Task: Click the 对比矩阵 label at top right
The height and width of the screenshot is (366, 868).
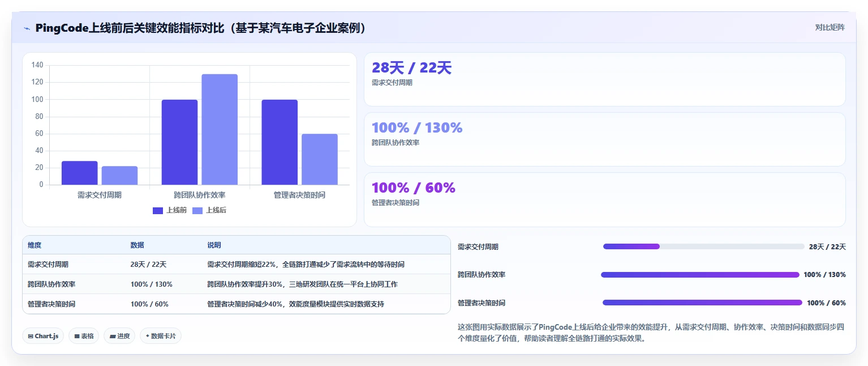Action: 830,27
